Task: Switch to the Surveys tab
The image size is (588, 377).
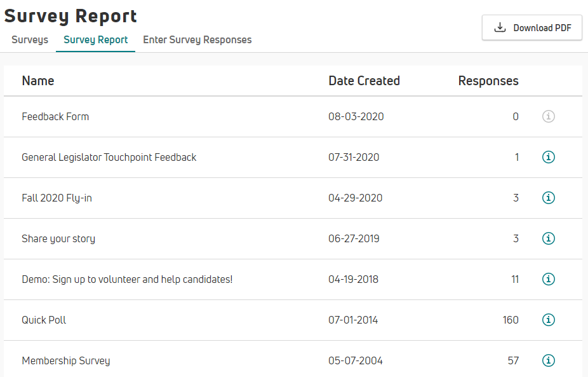Action: tap(30, 39)
